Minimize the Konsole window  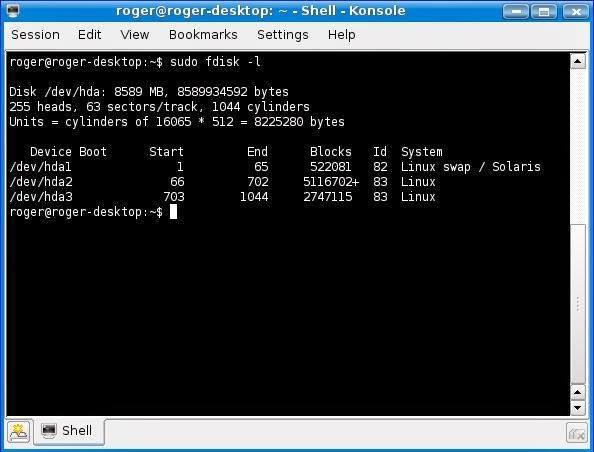(516, 11)
